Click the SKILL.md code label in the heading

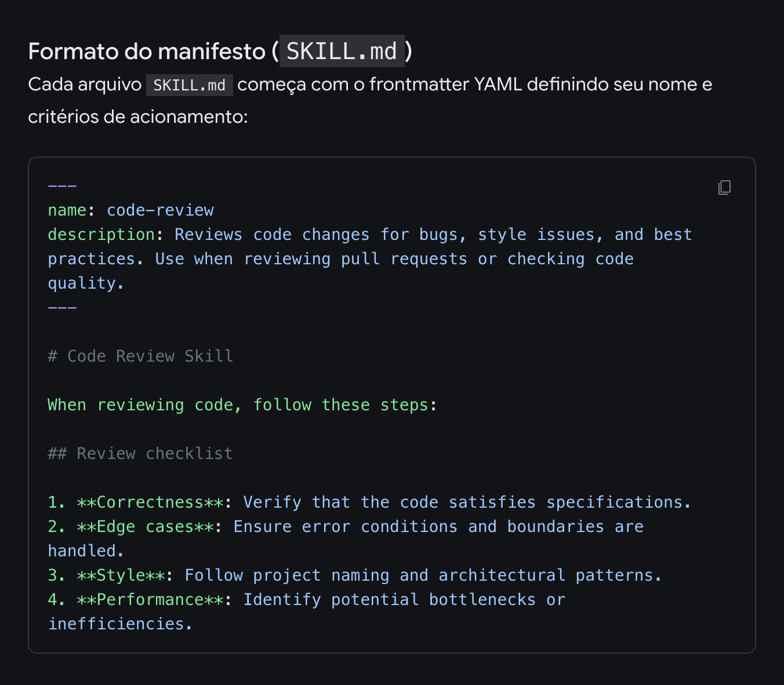[x=342, y=51]
